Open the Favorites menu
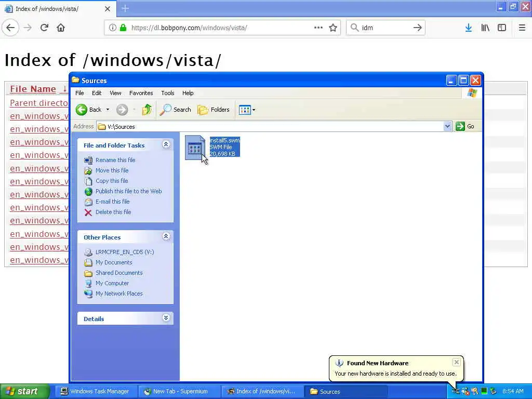 141,93
